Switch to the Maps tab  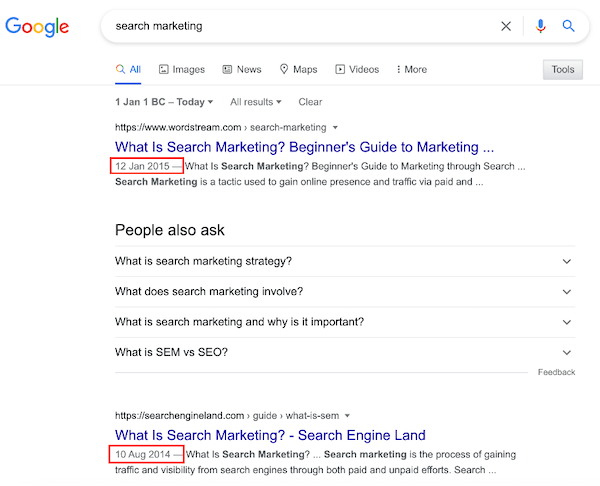pyautogui.click(x=298, y=69)
